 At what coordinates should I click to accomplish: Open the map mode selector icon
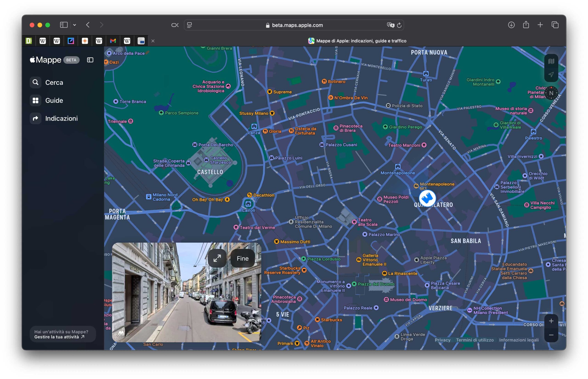551,61
